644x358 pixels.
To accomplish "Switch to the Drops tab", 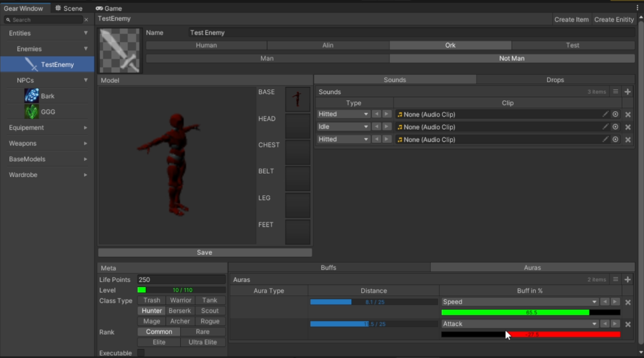I will 555,80.
